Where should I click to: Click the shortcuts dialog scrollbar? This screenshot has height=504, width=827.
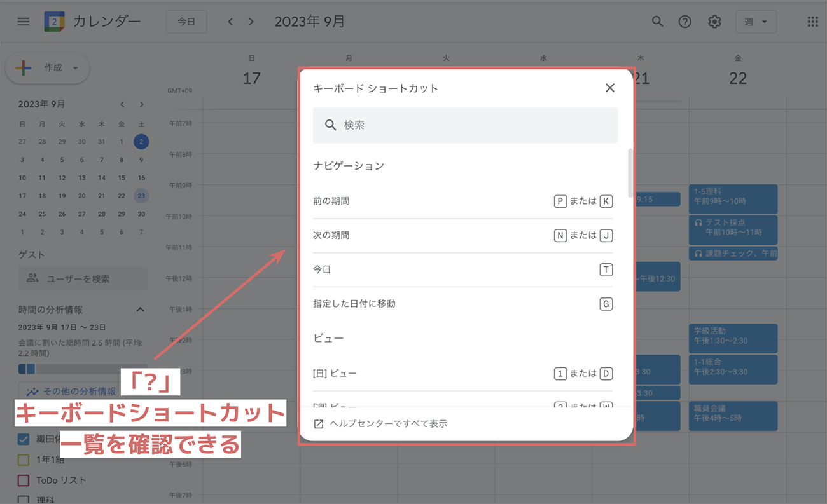pos(630,173)
